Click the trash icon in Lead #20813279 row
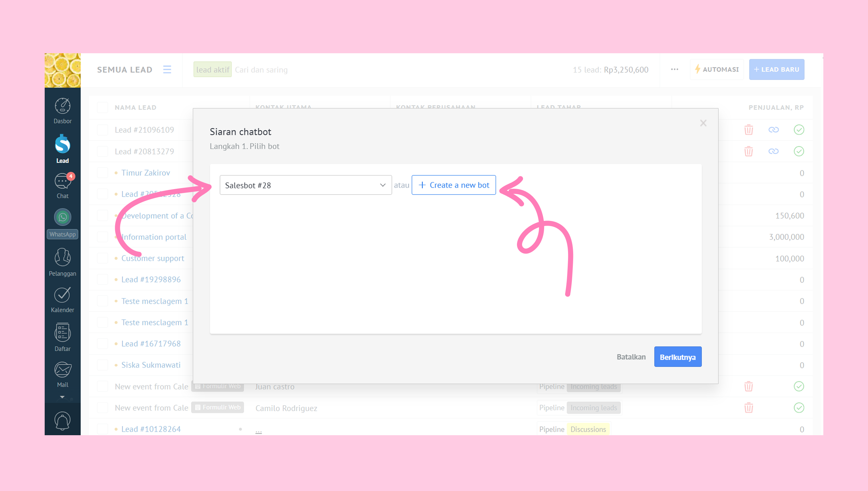The image size is (868, 491). pos(749,151)
